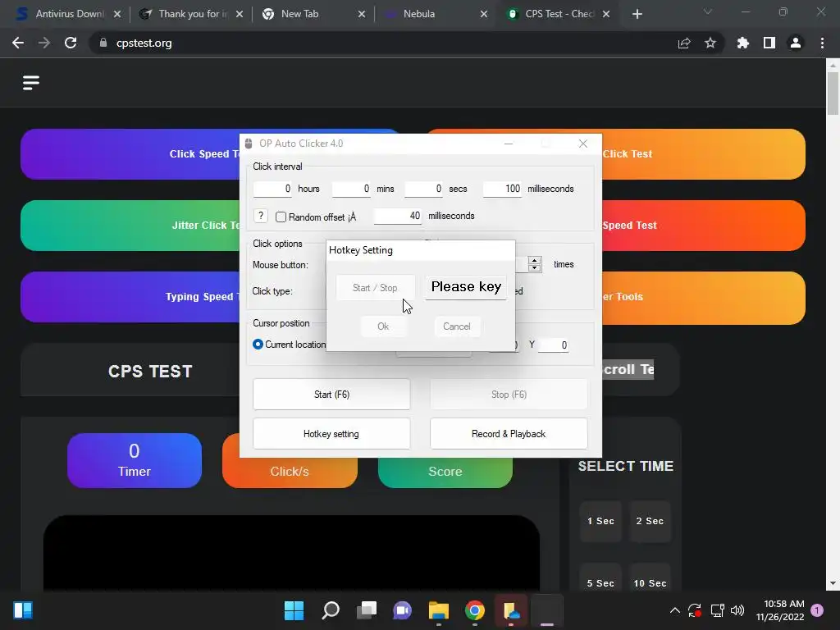This screenshot has height=630, width=840.
Task: Switch to Thank you for tab
Action: point(190,14)
